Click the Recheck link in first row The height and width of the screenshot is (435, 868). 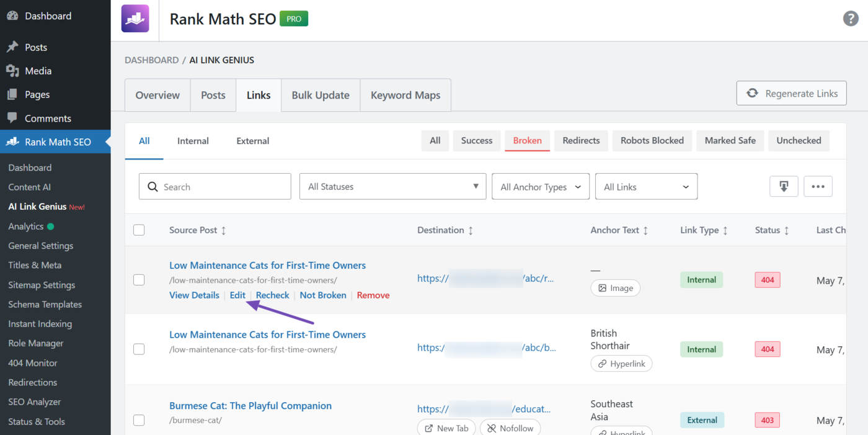[273, 295]
